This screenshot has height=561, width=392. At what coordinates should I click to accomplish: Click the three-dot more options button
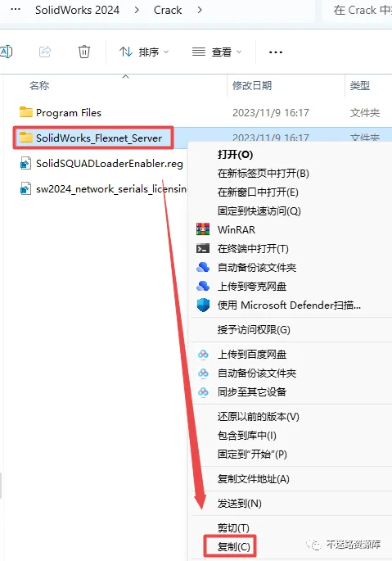[x=276, y=52]
